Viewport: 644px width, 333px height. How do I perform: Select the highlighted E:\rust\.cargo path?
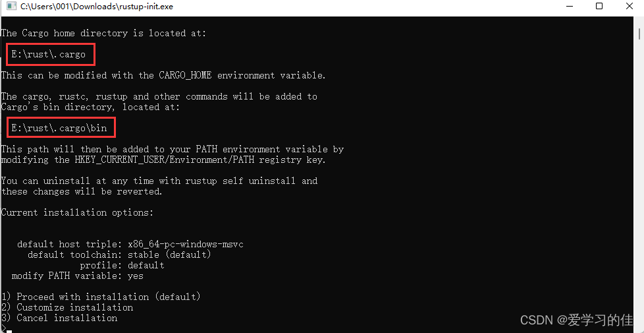(x=49, y=54)
